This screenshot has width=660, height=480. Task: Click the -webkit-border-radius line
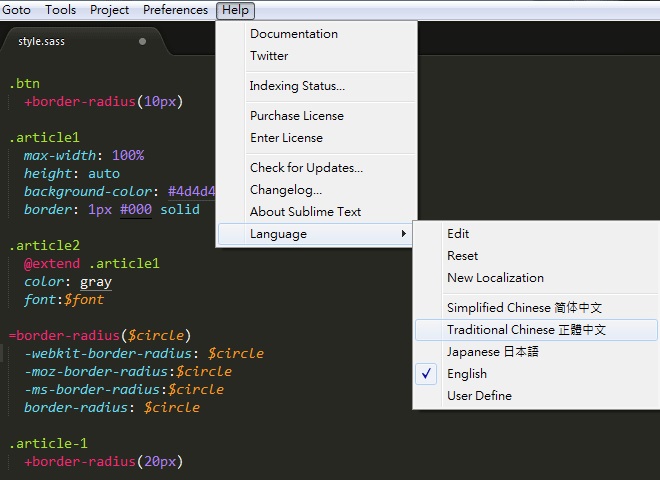click(144, 354)
